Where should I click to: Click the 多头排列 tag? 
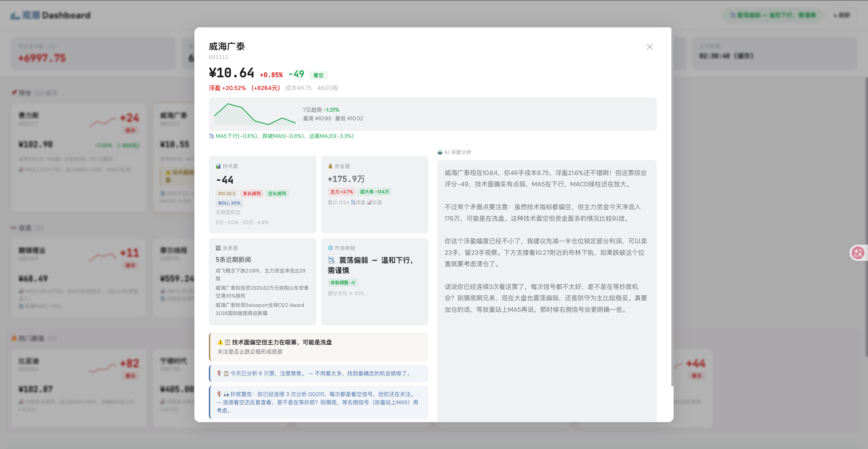click(x=252, y=194)
